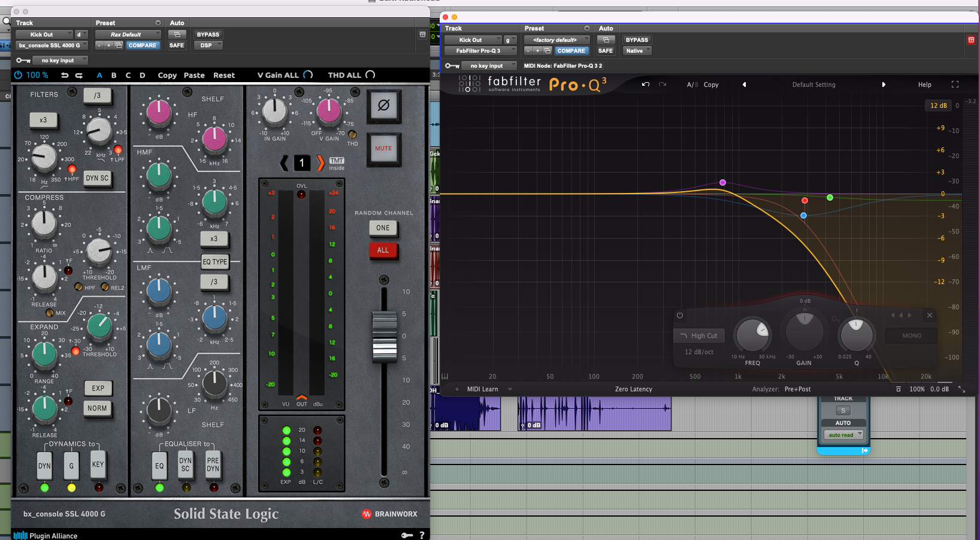Toggle the bx_console power button next to 100 %
This screenshot has width=980, height=540.
[x=18, y=75]
